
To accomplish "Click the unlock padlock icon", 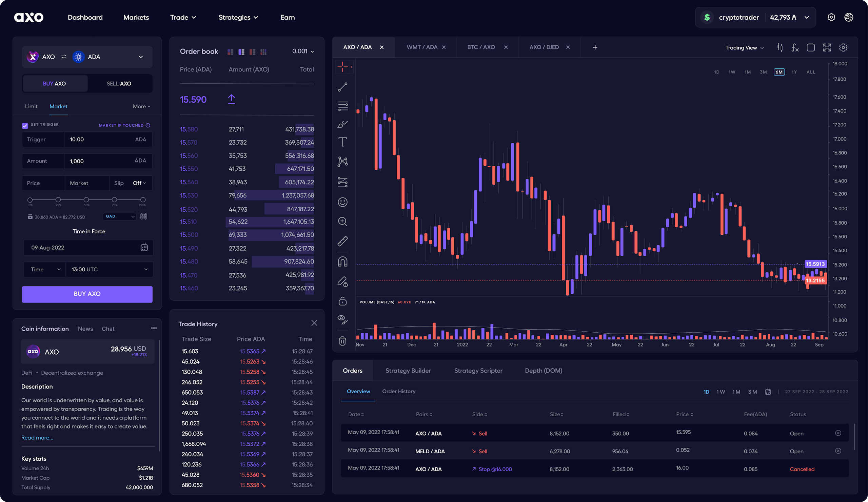I will click(342, 301).
